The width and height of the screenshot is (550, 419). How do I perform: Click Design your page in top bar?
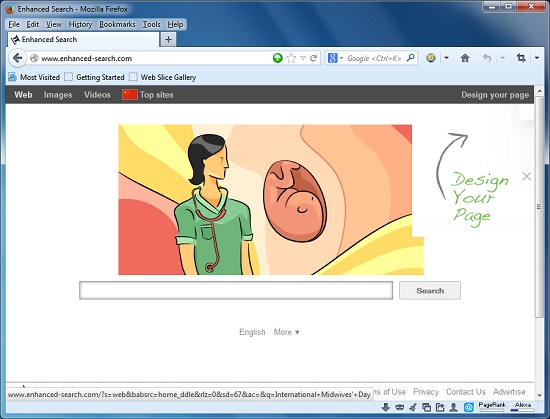tap(495, 95)
